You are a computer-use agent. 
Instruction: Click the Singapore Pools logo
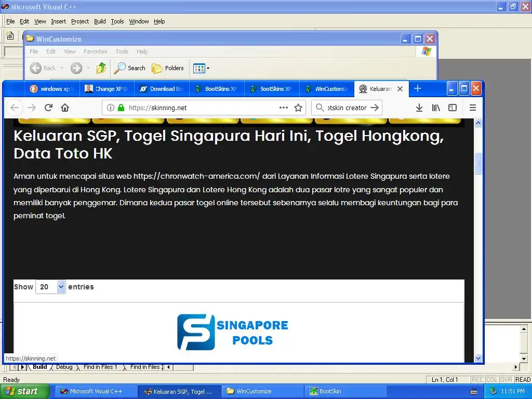[x=232, y=332]
